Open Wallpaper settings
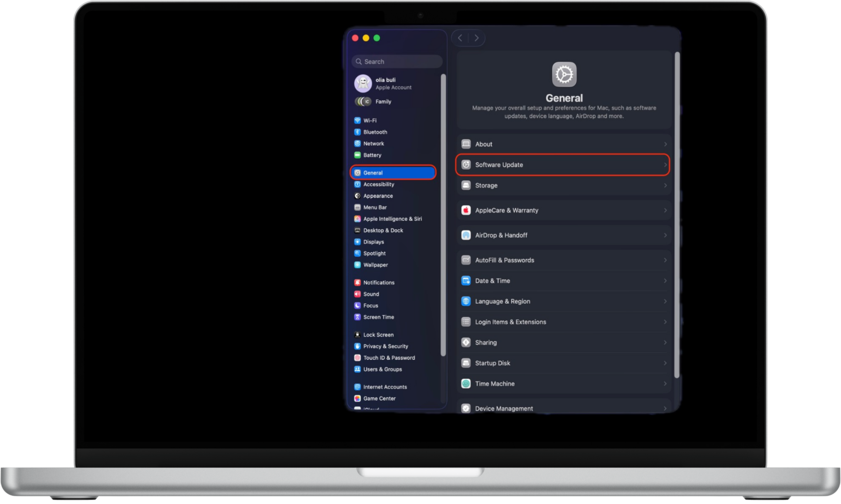 pyautogui.click(x=375, y=265)
